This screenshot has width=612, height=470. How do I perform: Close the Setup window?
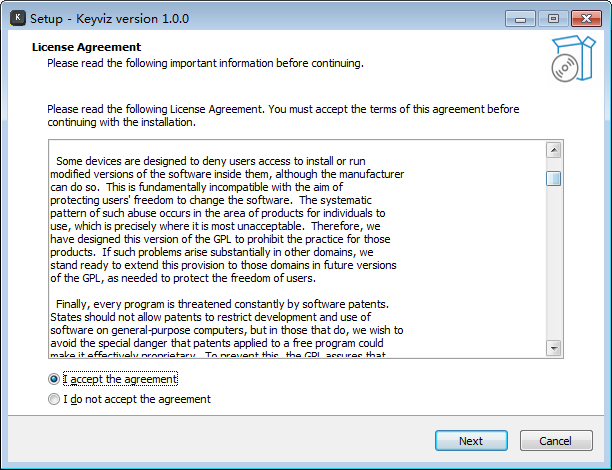pos(586,19)
